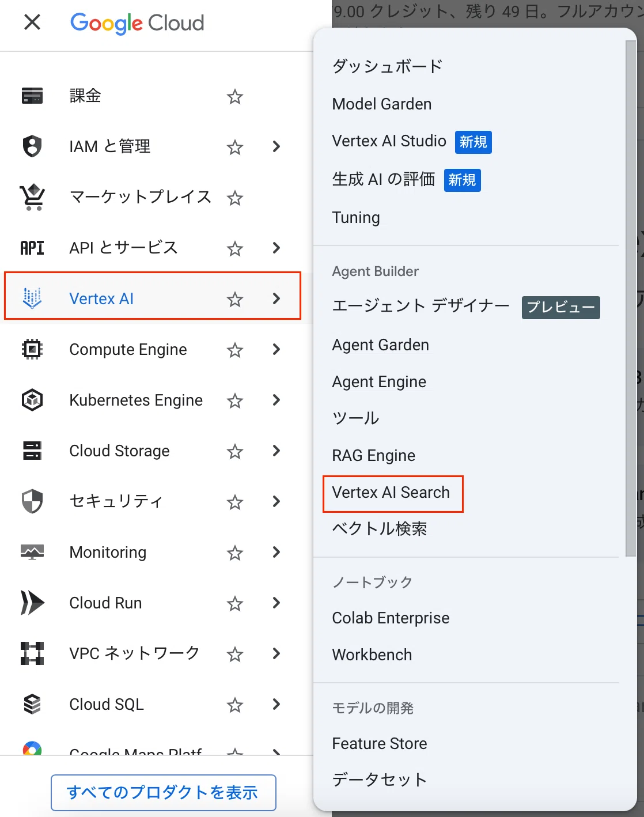Pin Kubernetes Engine with its star

235,400
